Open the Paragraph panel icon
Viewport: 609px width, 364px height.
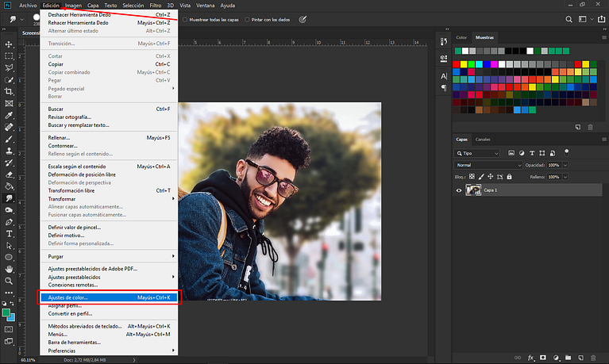[444, 88]
